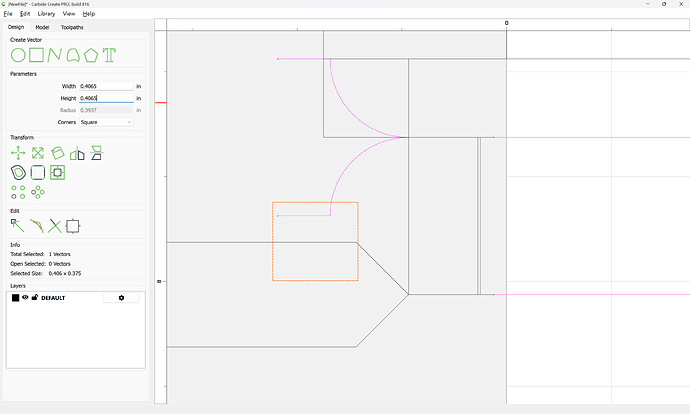This screenshot has width=690, height=414.
Task: Activate the Trim Vectors tool
Action: 37,226
